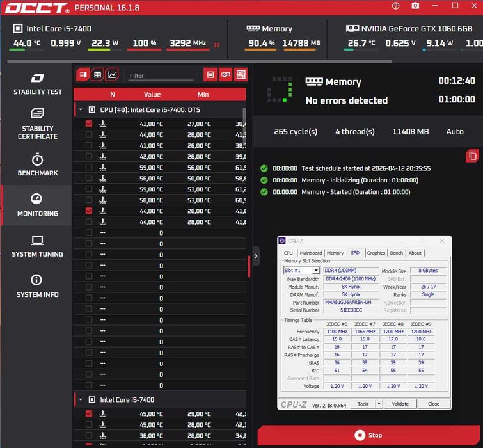Switch to the Bench tab in CPU-Z
This screenshot has height=448, width=483.
point(397,253)
